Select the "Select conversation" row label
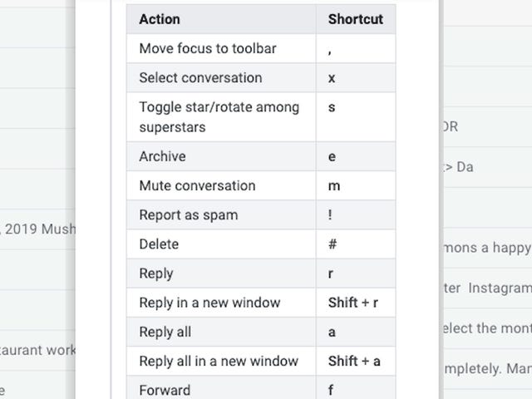This screenshot has width=532, height=399. click(x=200, y=77)
